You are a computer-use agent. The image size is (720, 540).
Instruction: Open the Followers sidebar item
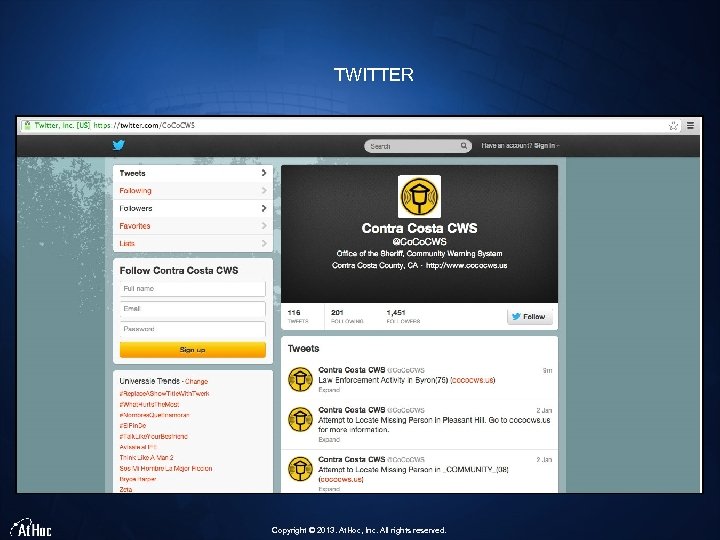193,208
